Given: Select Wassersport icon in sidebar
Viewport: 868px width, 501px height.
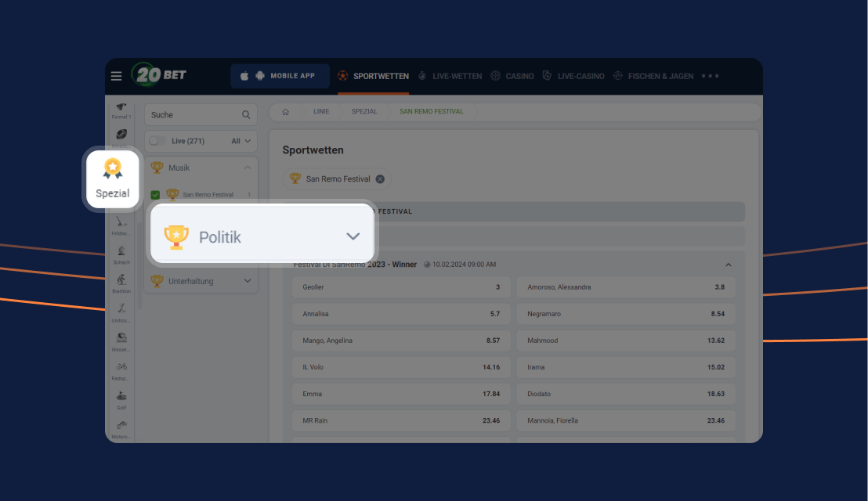Looking at the screenshot, I should [121, 342].
